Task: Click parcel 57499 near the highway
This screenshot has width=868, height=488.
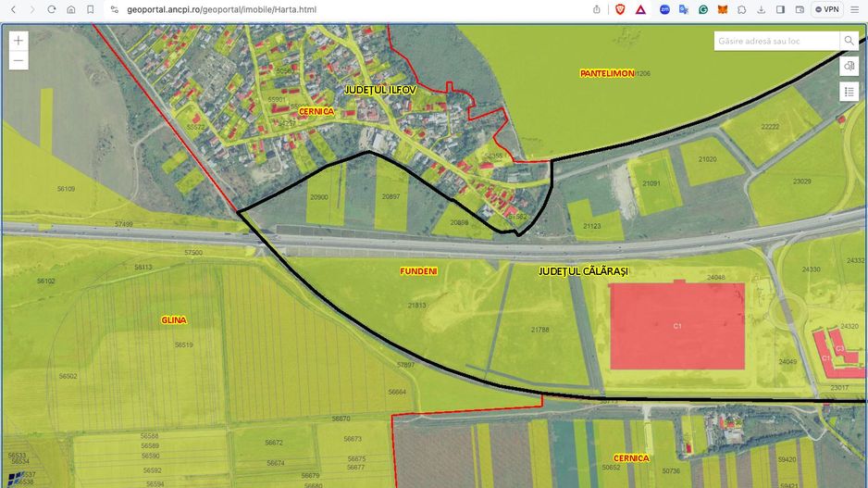Action: (x=123, y=224)
